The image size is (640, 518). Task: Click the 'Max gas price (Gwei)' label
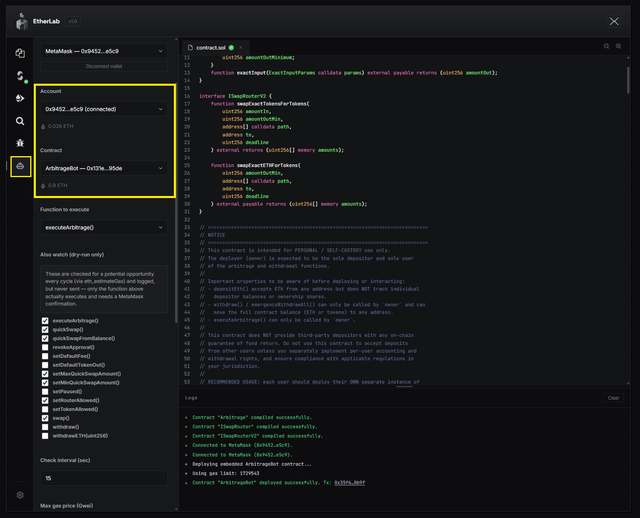coord(67,506)
